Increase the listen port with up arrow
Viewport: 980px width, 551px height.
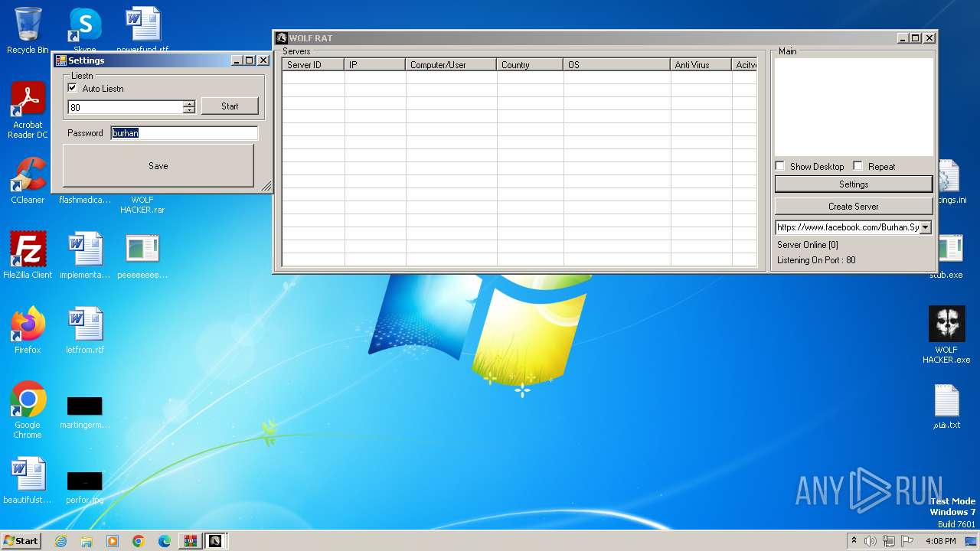[189, 104]
